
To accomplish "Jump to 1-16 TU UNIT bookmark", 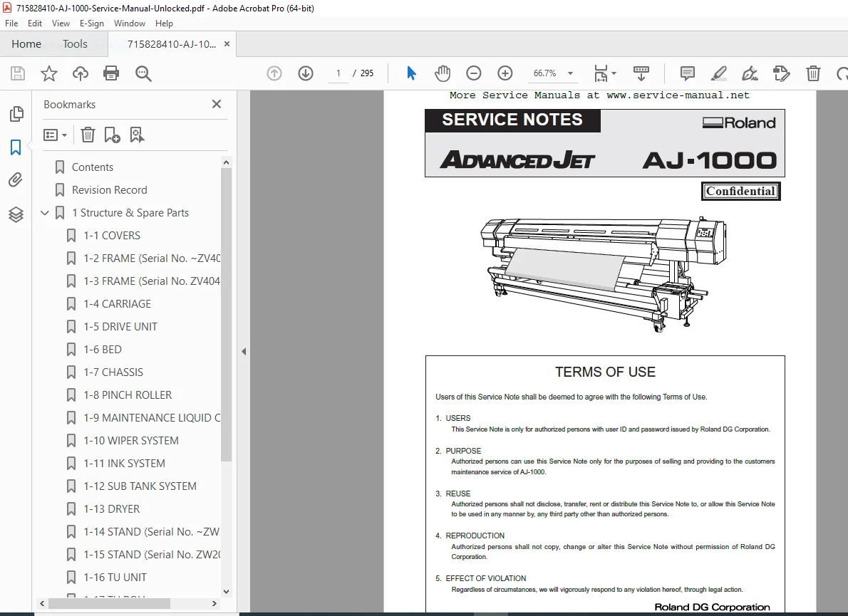I will tap(115, 577).
